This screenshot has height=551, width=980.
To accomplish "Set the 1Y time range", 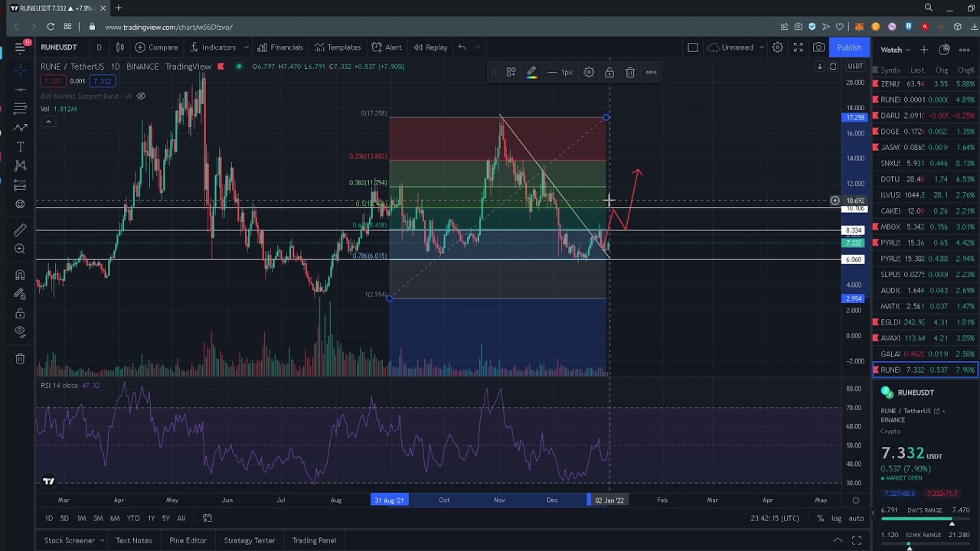I will (151, 518).
